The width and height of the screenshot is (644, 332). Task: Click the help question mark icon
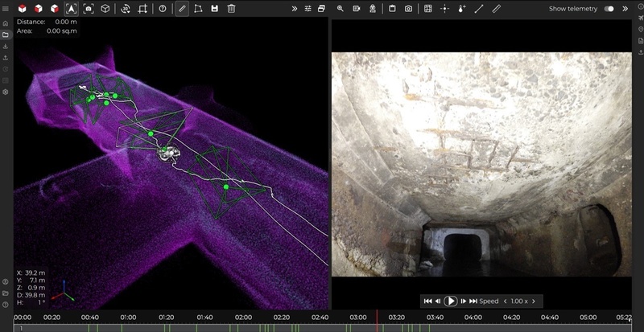click(163, 9)
